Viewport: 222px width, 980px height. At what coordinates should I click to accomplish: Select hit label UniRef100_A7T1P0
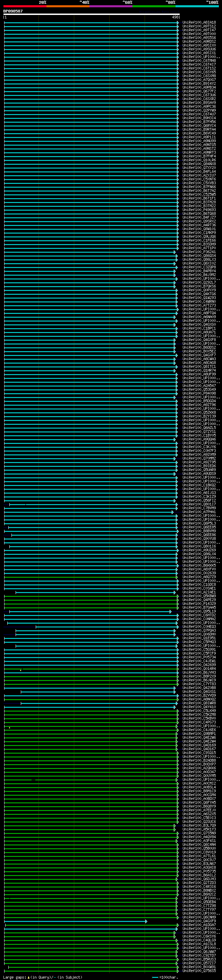click(x=199, y=248)
